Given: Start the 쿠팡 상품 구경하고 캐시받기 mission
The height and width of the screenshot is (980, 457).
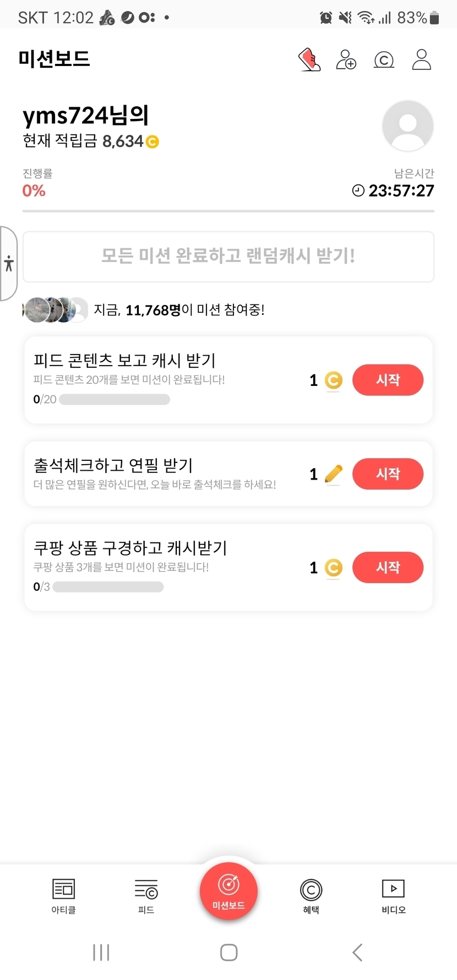Looking at the screenshot, I should (x=388, y=568).
